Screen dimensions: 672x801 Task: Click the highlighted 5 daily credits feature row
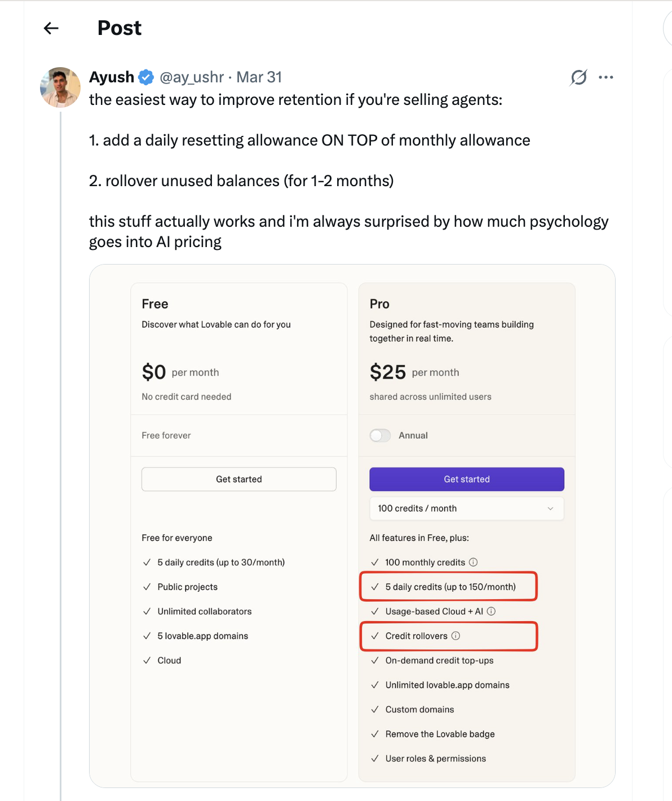[449, 587]
